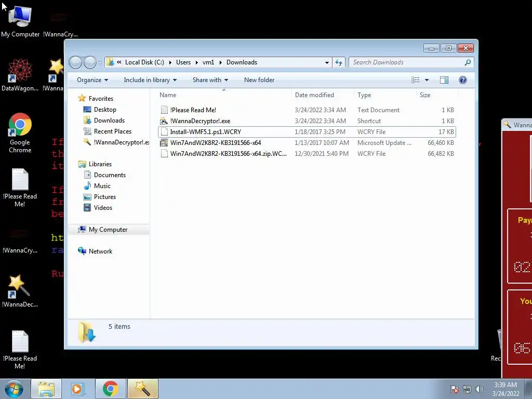The image size is (532, 399).
Task: Open volume control tray icon
Action: pyautogui.click(x=480, y=389)
